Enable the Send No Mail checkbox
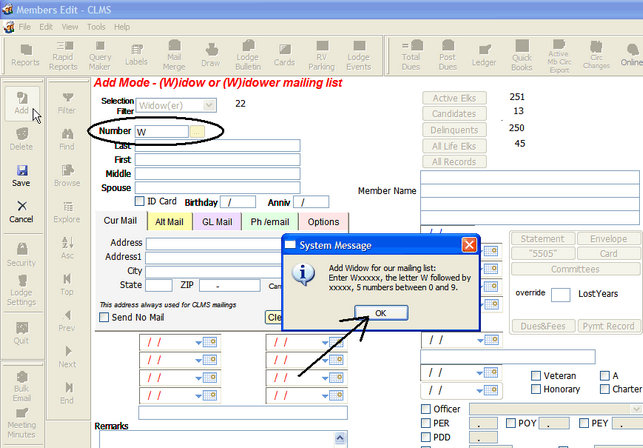643x448 pixels. point(104,318)
